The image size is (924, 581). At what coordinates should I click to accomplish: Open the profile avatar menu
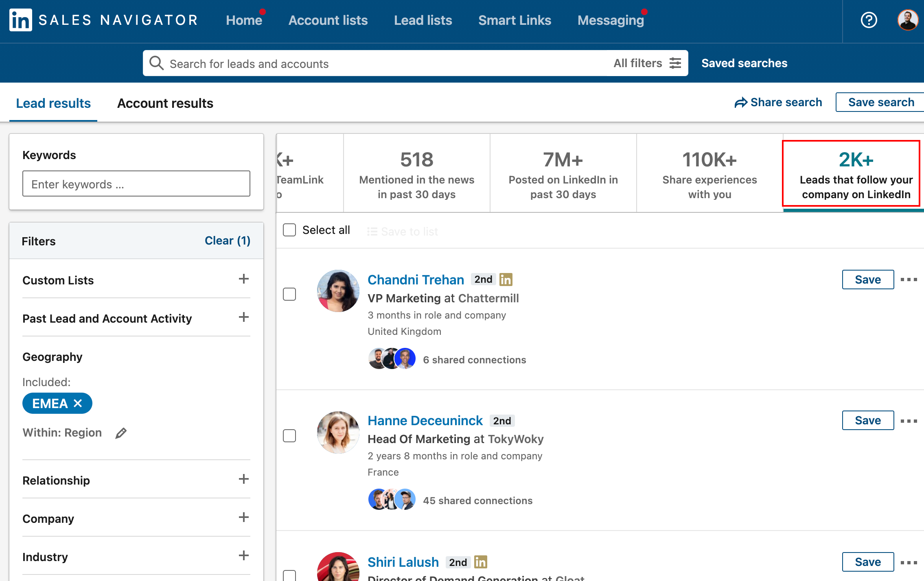[x=907, y=20]
